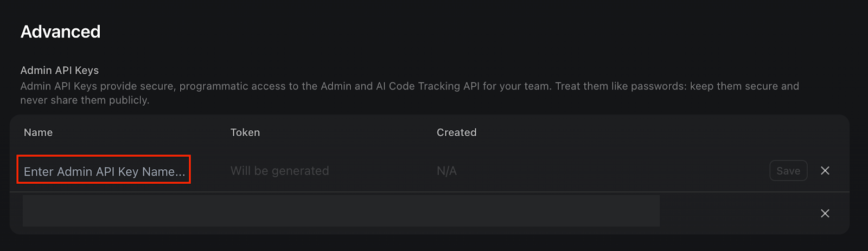Click 'never share them publicly' text
The image size is (868, 251).
tap(84, 100)
